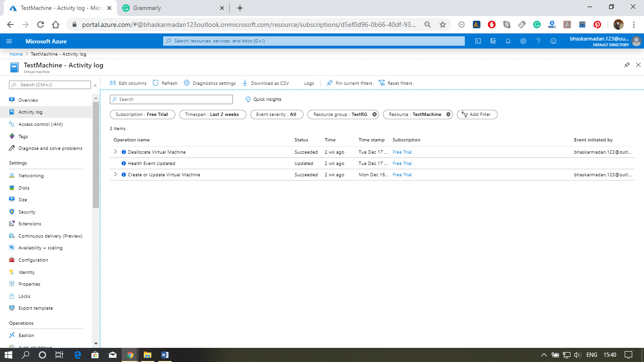Open the feedback smiley icon

pos(553,41)
